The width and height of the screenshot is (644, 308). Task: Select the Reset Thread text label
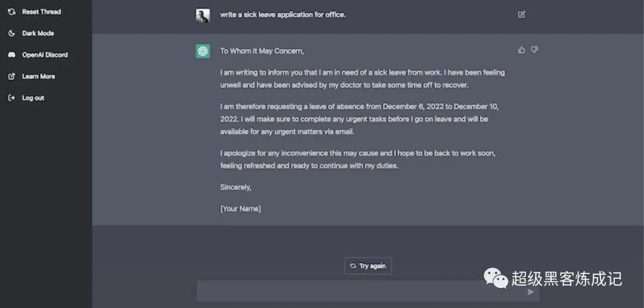(x=41, y=12)
